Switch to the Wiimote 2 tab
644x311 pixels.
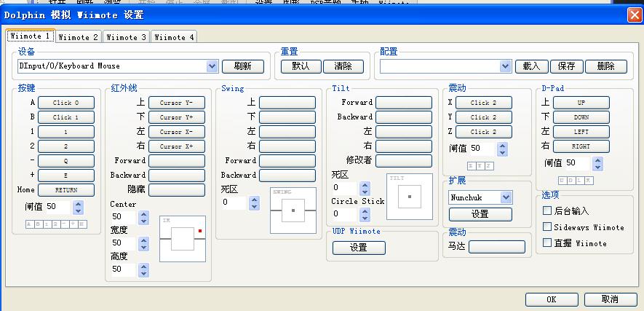[79, 37]
